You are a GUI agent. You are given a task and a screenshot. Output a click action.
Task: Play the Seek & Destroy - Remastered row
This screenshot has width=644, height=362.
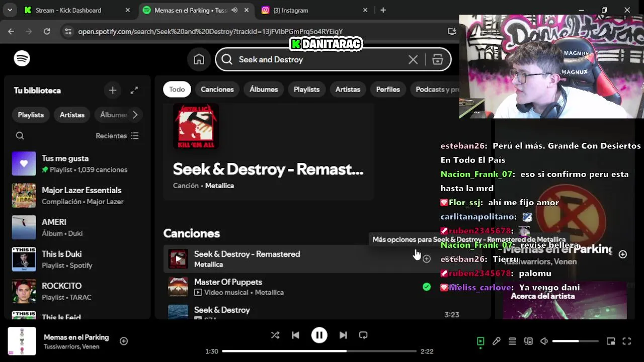[178, 259]
